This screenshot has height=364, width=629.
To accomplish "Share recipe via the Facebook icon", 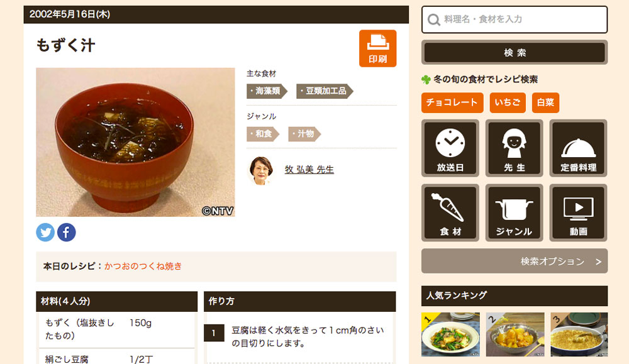I will 66,232.
